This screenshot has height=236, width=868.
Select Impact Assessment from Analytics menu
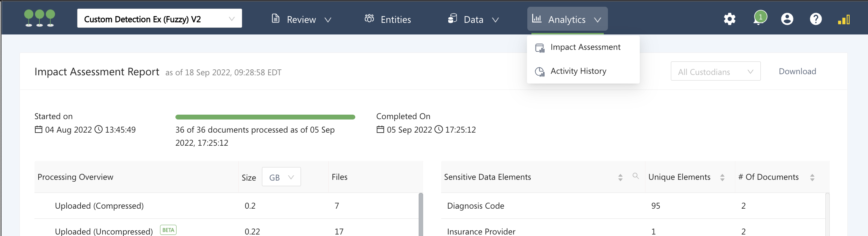pyautogui.click(x=585, y=47)
